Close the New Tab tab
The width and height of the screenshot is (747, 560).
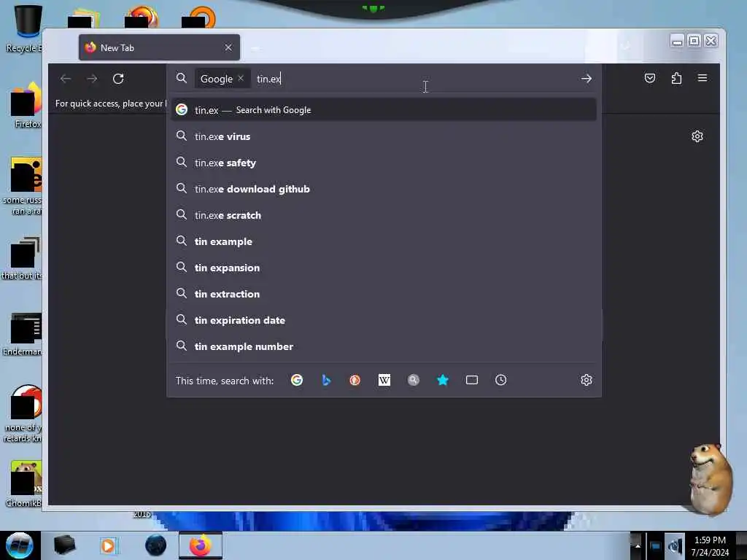(228, 47)
